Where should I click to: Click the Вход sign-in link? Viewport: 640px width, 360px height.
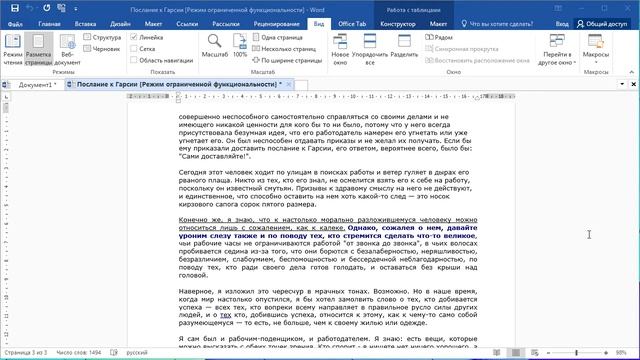coord(562,24)
